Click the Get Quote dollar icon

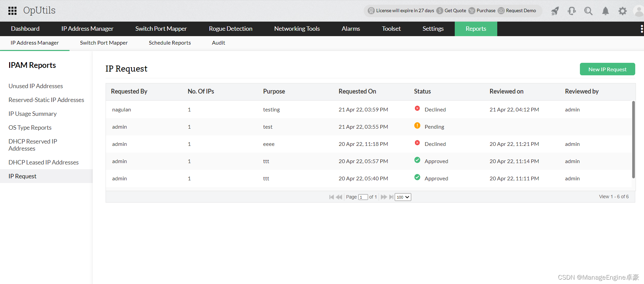click(x=440, y=10)
